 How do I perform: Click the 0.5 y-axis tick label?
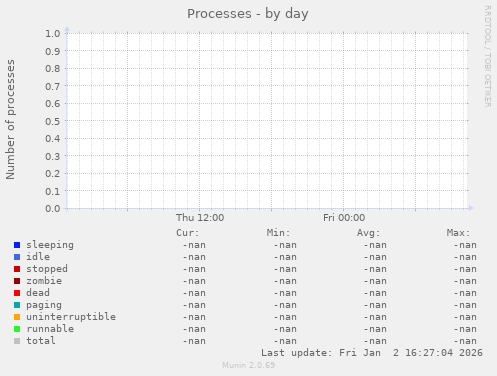53,121
